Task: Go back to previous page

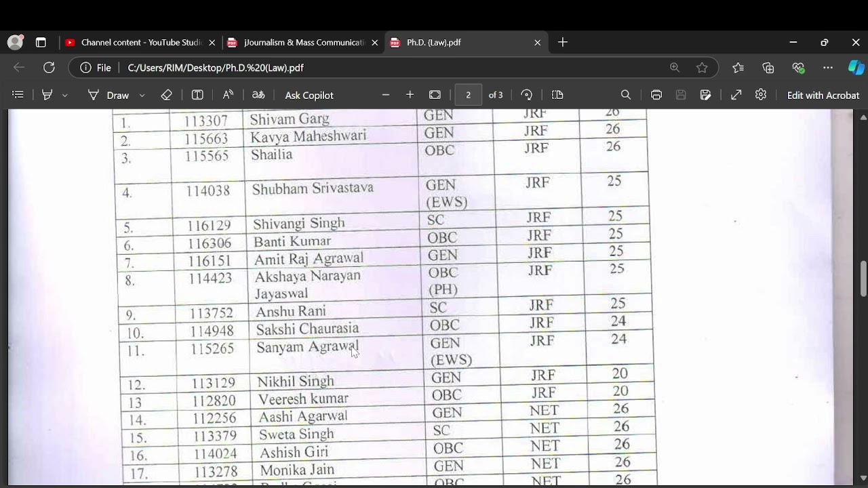Action: point(19,68)
